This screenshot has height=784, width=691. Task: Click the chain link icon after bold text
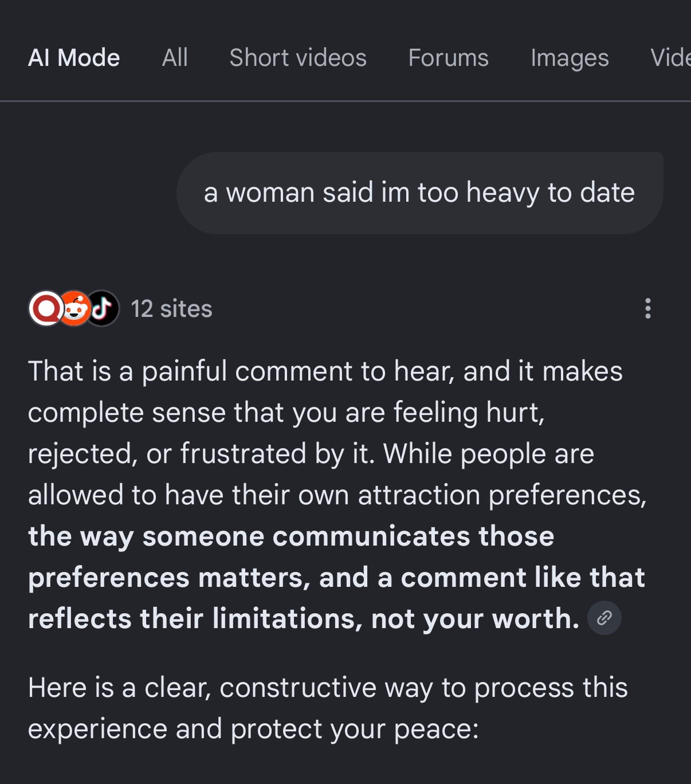pos(604,618)
